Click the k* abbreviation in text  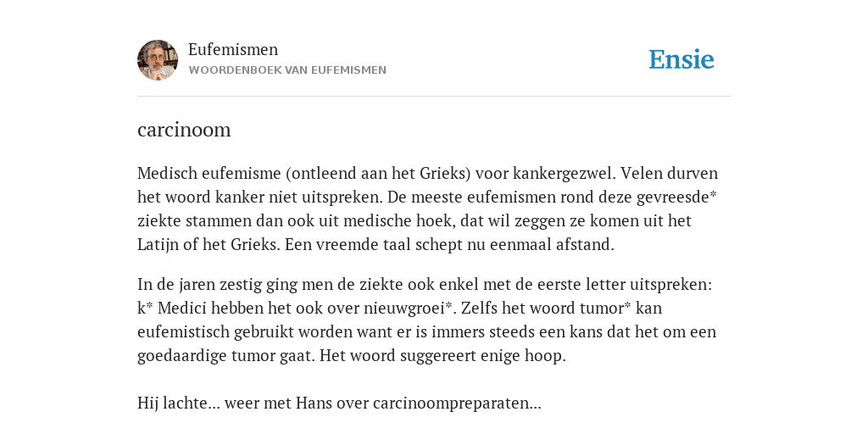pyautogui.click(x=145, y=308)
